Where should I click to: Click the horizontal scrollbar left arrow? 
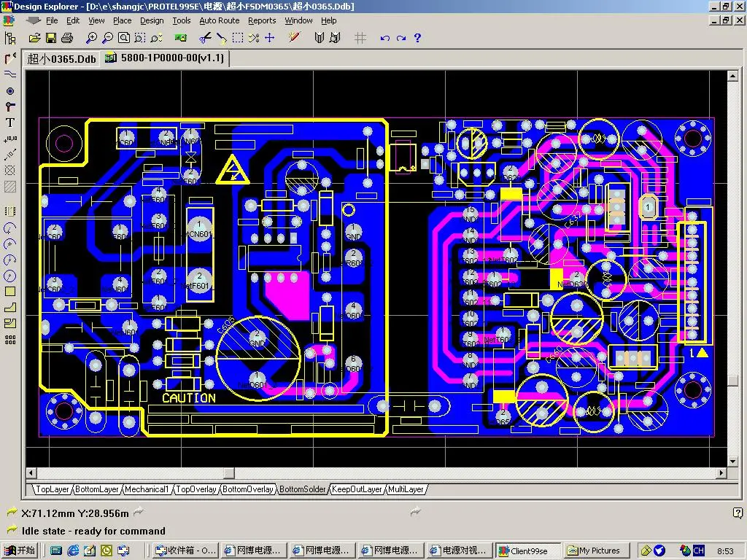tap(31, 472)
